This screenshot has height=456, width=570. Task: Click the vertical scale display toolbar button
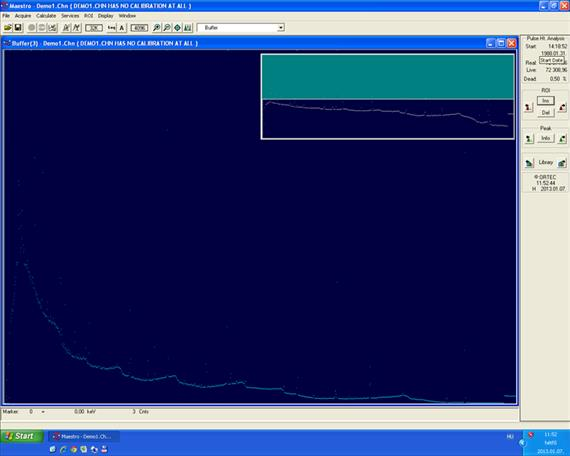(x=94, y=28)
